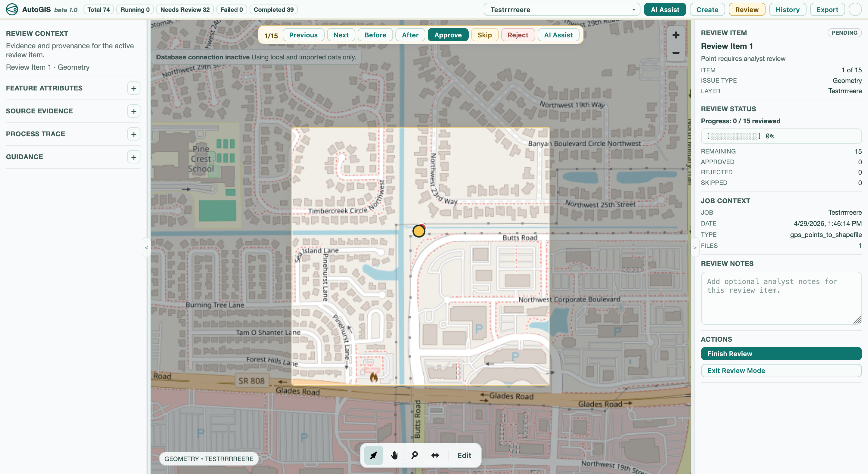Screen dimensions: 868x474
Task: Focus the review notes text area
Action: click(x=781, y=298)
